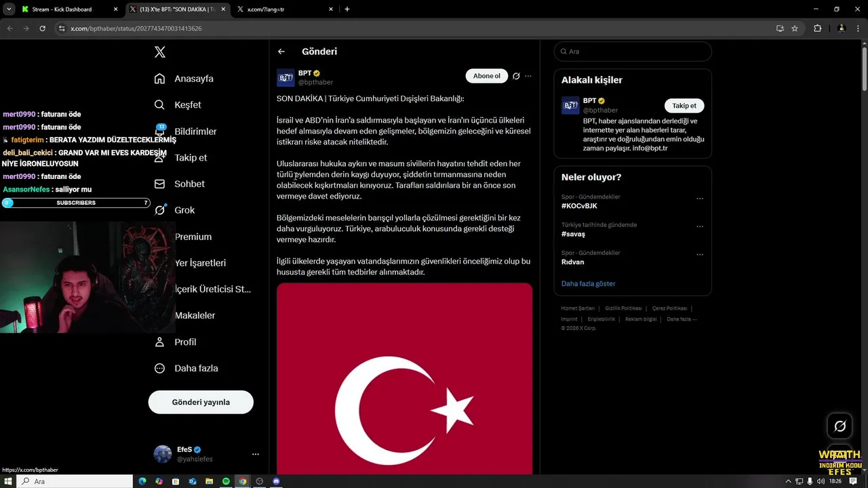Open Hizmet Şartları footer link

[578, 308]
